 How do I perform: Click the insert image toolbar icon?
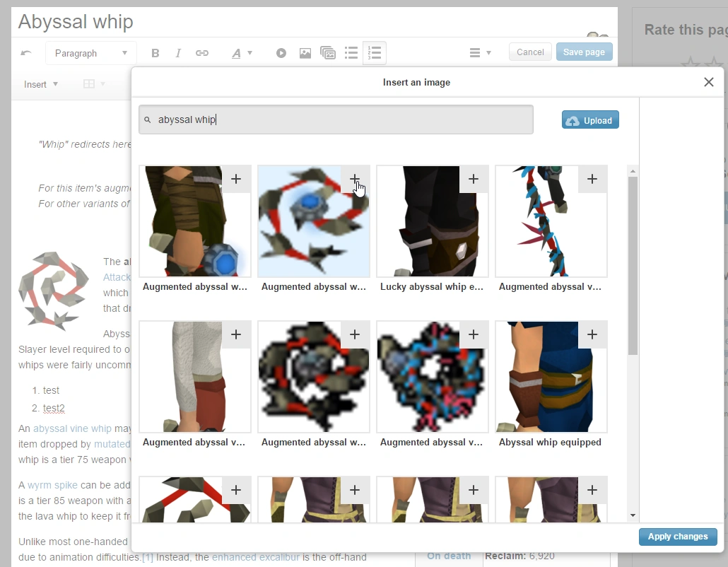pos(305,53)
